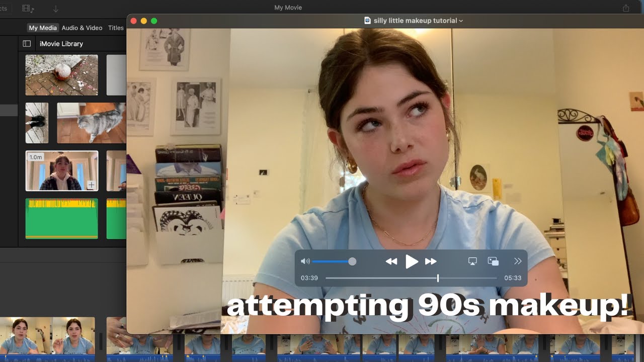Open the Titles tab in iMovie
Viewport: 644px width, 362px height.
[x=116, y=28]
